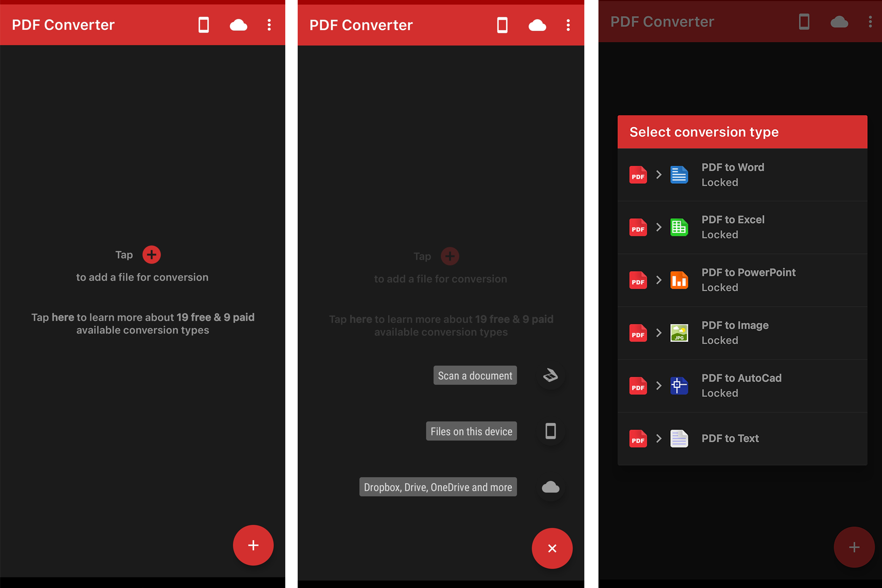
Task: Select Files on this device option
Action: pos(473,431)
